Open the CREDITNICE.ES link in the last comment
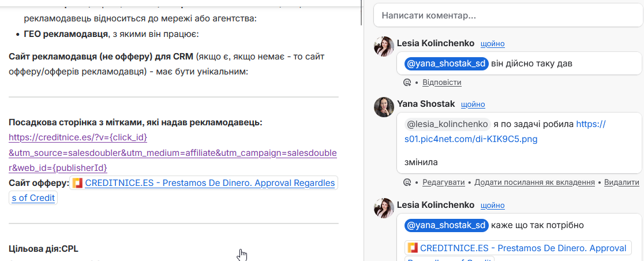The width and height of the screenshot is (644, 261). pyautogui.click(x=523, y=248)
